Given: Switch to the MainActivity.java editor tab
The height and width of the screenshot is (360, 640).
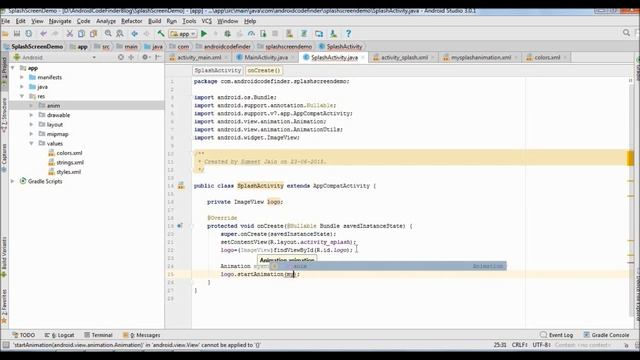Looking at the screenshot, I should [x=266, y=58].
